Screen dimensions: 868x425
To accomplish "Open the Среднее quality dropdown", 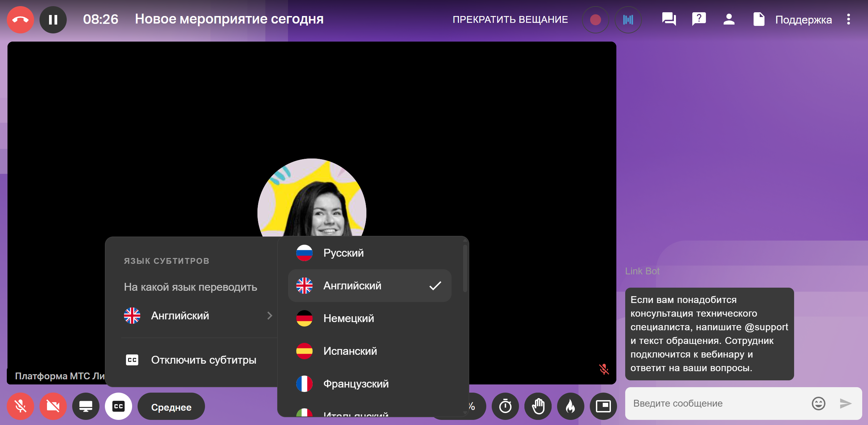I will pyautogui.click(x=171, y=407).
